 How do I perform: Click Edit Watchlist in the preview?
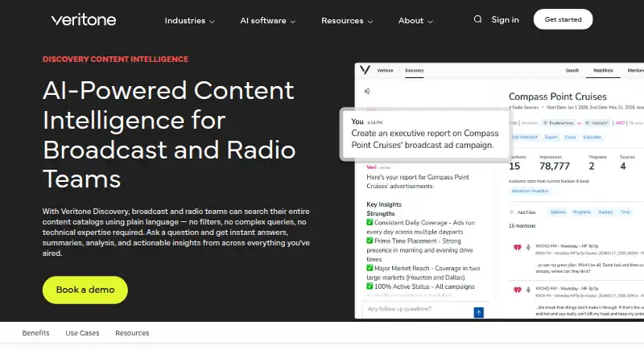point(525,137)
